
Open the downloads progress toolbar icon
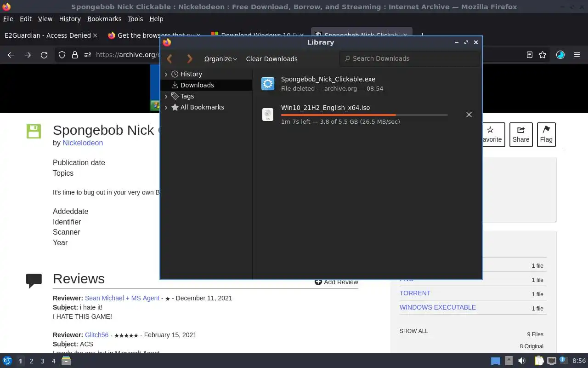coord(560,55)
